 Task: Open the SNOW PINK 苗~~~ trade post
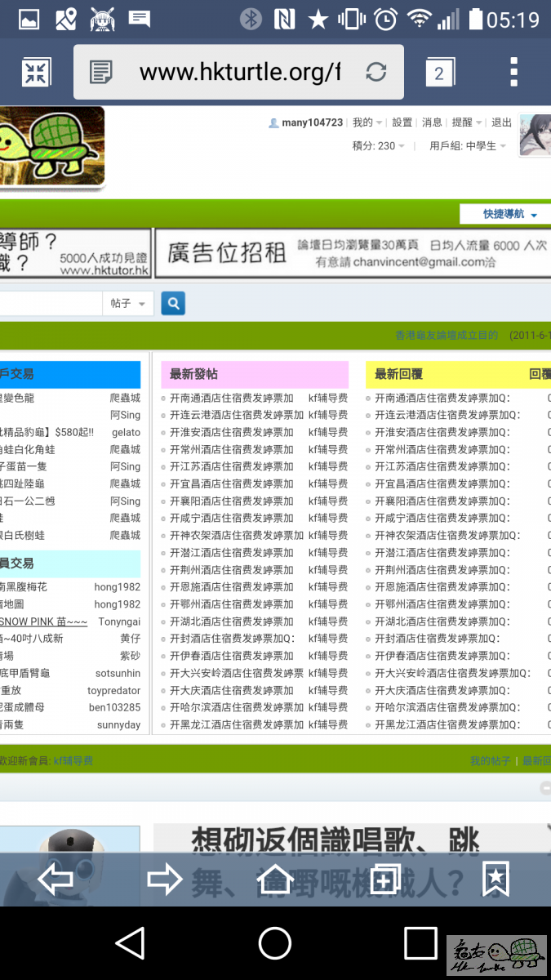[x=44, y=621]
